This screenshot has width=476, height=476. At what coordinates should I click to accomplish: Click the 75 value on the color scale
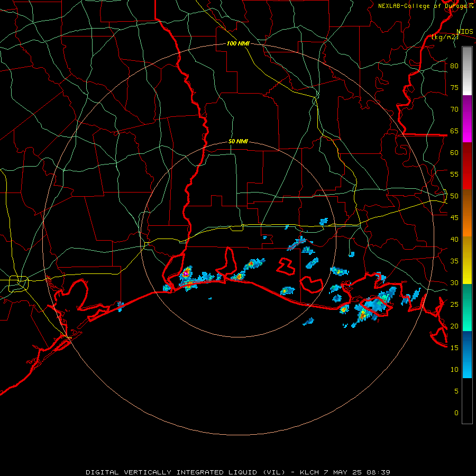454,88
